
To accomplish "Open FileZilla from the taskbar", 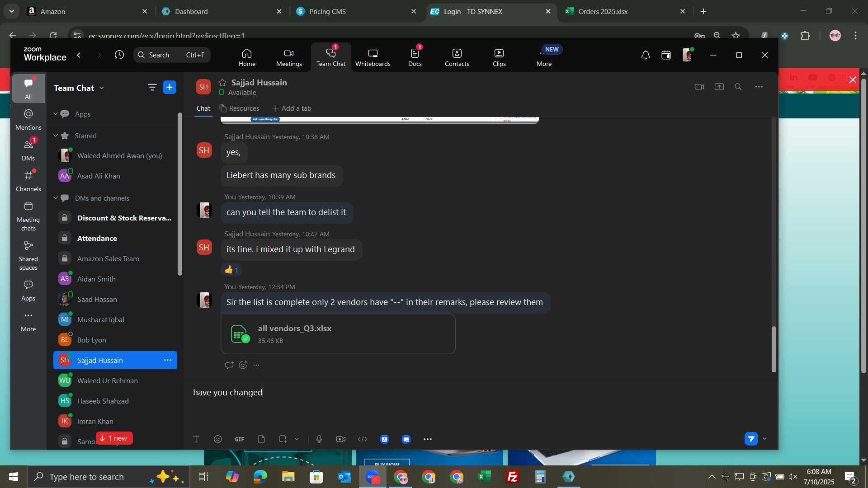I will [x=513, y=477].
